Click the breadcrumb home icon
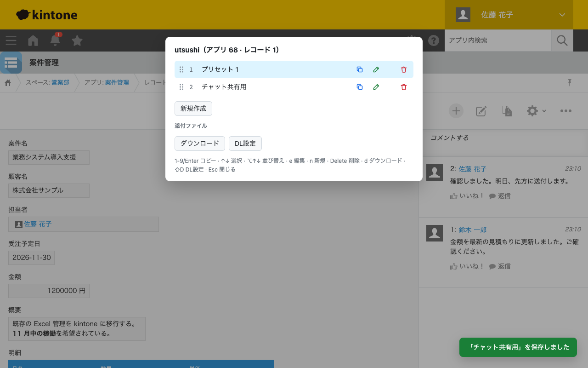This screenshot has height=368, width=588. [x=8, y=83]
